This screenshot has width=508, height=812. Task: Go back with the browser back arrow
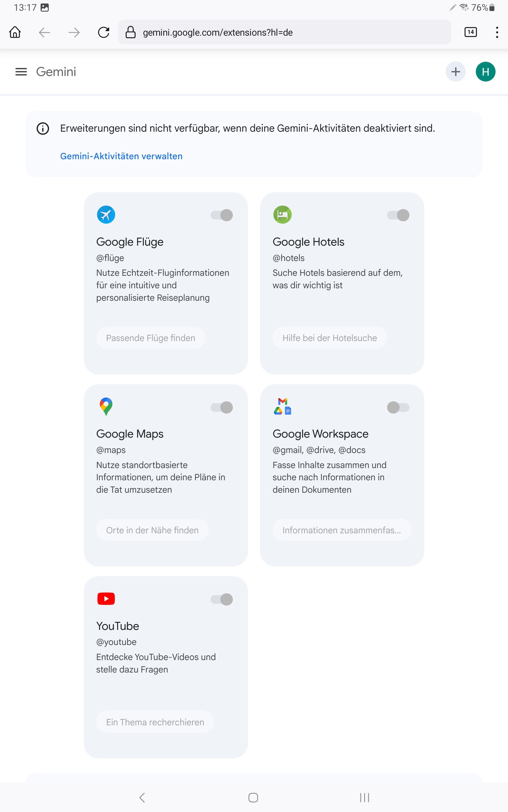pyautogui.click(x=44, y=32)
